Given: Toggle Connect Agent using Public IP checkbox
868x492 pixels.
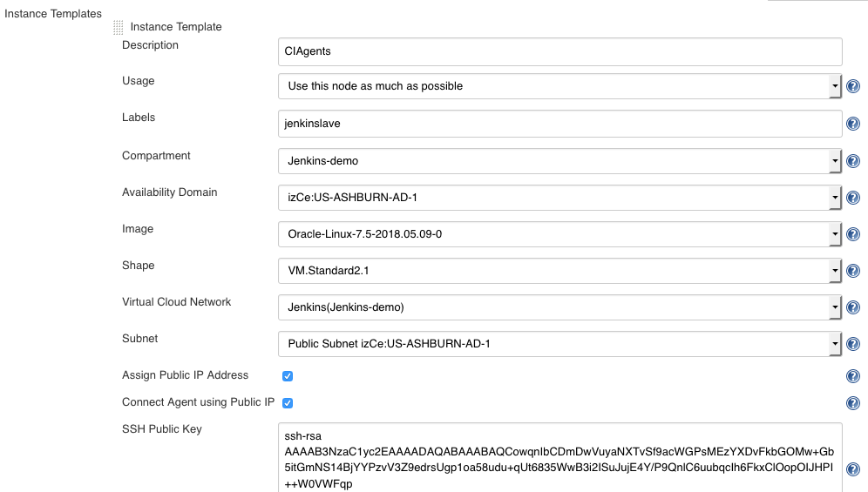Looking at the screenshot, I should [x=288, y=403].
